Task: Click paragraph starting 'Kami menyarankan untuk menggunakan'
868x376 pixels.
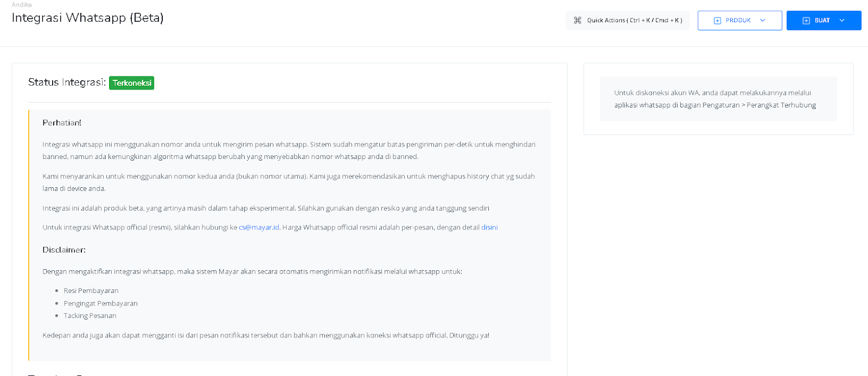Action: point(289,182)
